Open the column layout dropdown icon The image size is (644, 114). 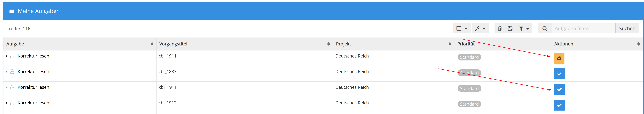click(461, 28)
